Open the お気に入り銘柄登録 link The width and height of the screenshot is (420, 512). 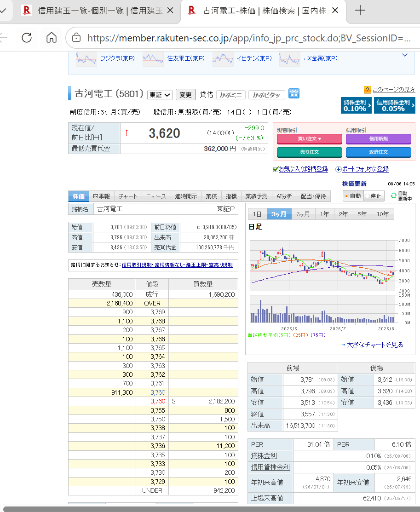pyautogui.click(x=304, y=169)
